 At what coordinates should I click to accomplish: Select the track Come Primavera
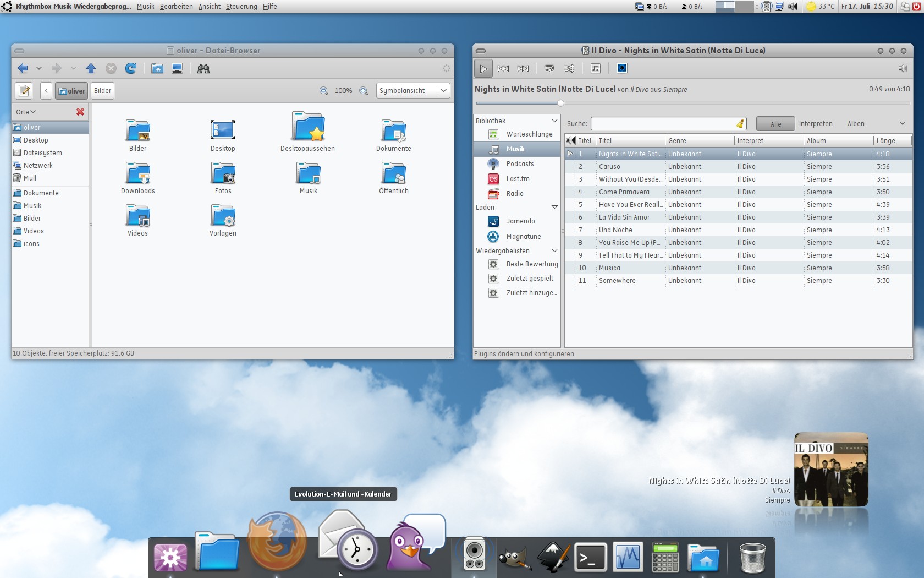(738, 192)
